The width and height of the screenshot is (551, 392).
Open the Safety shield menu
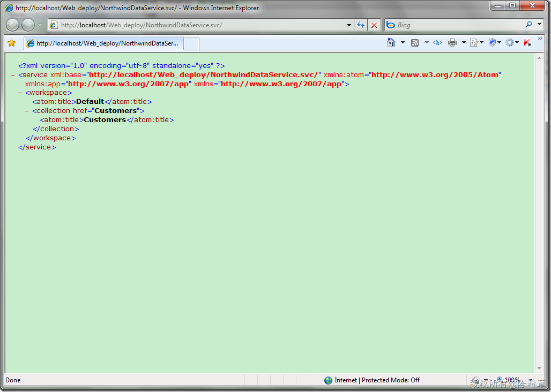(x=494, y=42)
